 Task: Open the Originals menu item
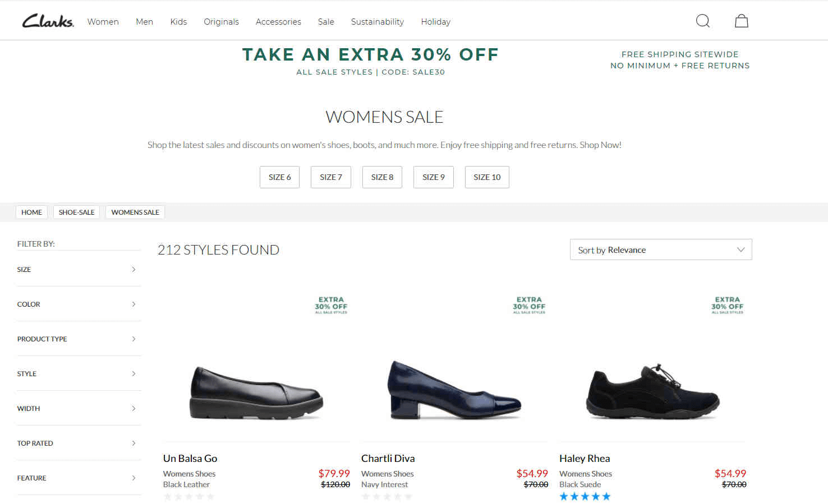pyautogui.click(x=221, y=22)
